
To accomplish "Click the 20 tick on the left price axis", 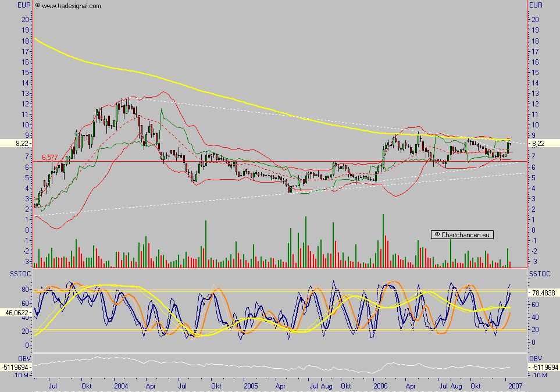I will (x=26, y=19).
